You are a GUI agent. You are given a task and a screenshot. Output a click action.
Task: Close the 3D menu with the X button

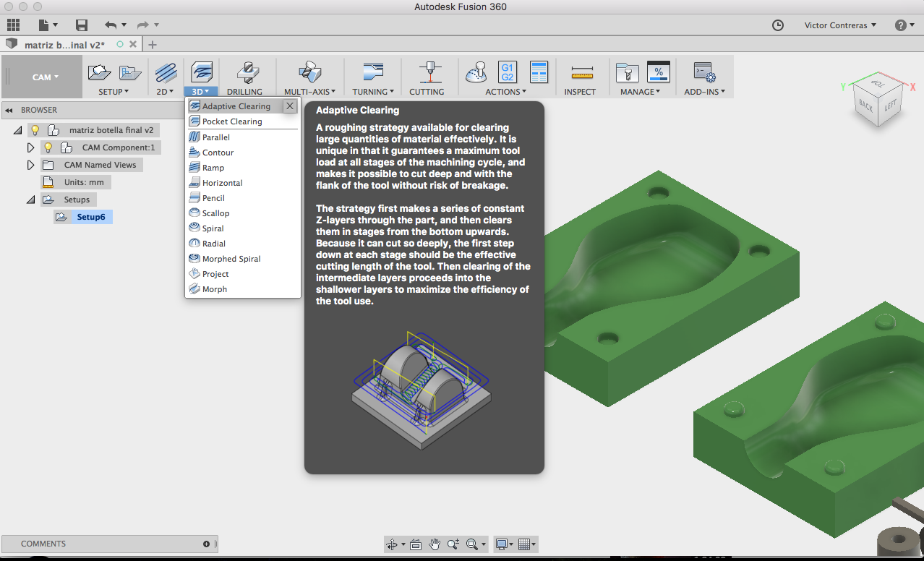point(290,106)
